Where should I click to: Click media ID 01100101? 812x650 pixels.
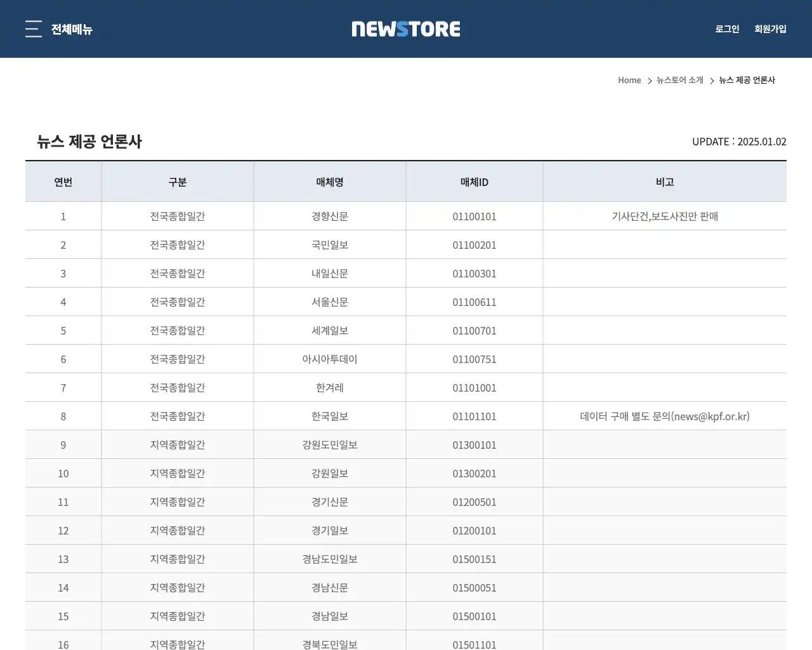pos(475,216)
